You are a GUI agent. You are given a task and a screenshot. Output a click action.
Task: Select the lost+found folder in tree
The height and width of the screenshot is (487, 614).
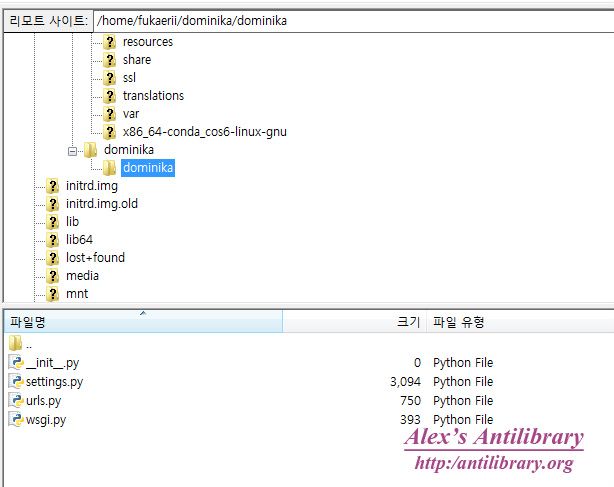(95, 258)
